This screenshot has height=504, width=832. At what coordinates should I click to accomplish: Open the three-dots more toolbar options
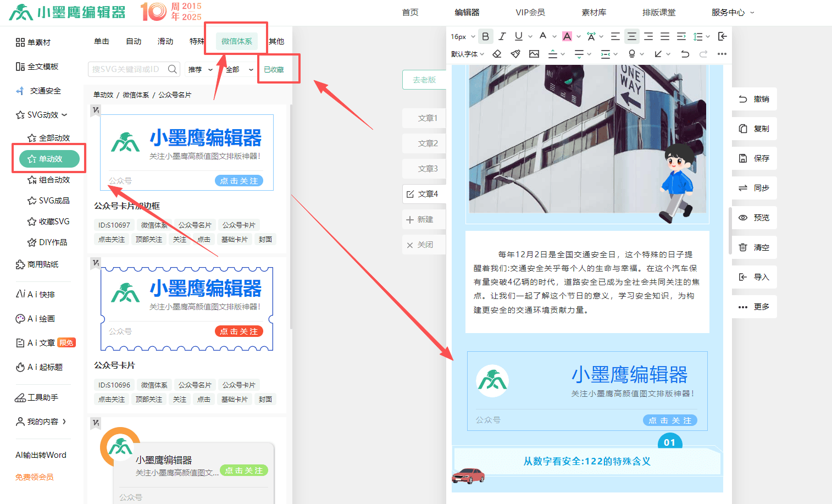(722, 54)
